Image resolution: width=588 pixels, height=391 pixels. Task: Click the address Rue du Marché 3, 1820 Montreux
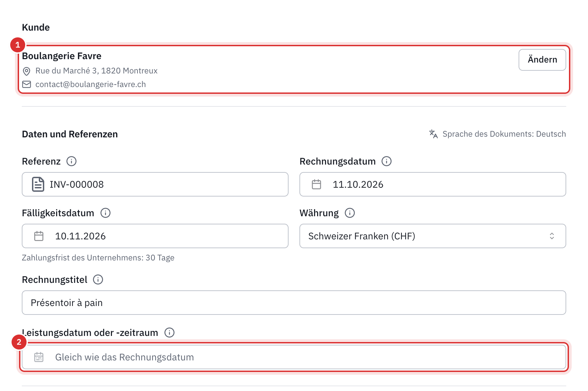96,71
